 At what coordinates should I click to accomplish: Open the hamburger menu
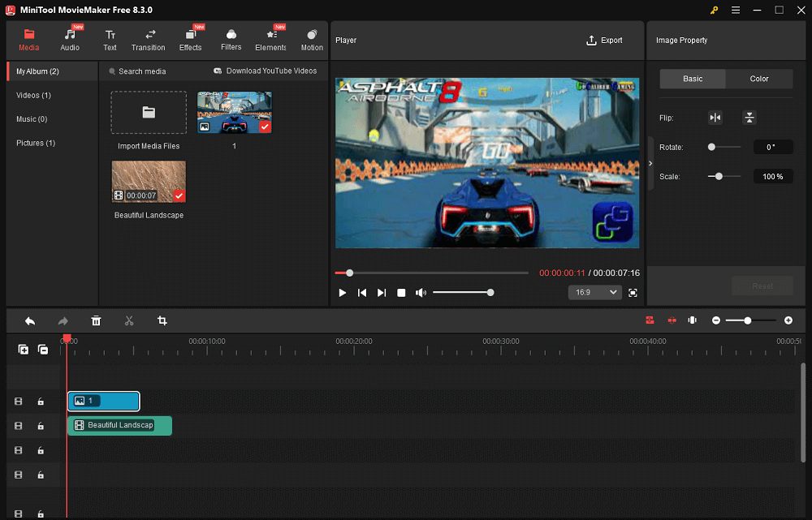pyautogui.click(x=736, y=10)
